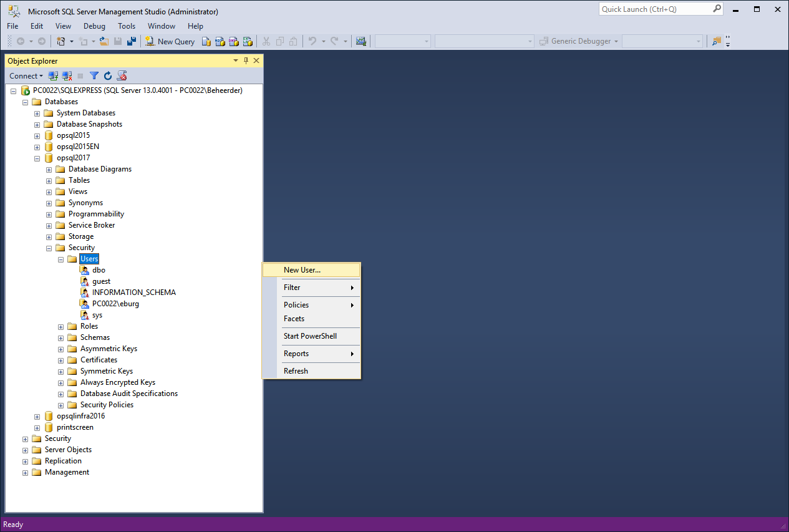
Task: Select the guest user icon
Action: 85,281
